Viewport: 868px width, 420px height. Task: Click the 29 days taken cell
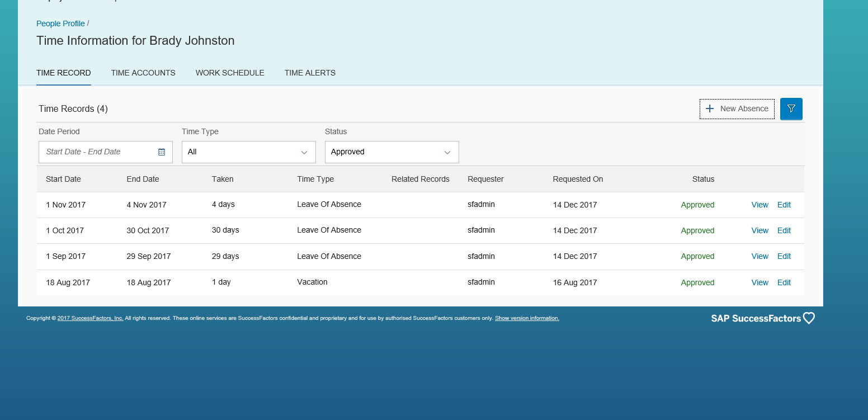pos(225,256)
